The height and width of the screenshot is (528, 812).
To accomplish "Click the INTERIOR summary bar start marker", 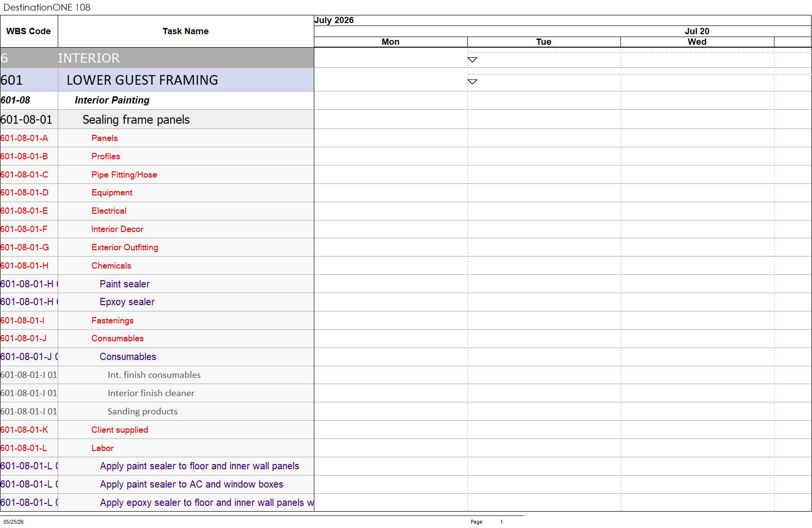I will tap(472, 60).
